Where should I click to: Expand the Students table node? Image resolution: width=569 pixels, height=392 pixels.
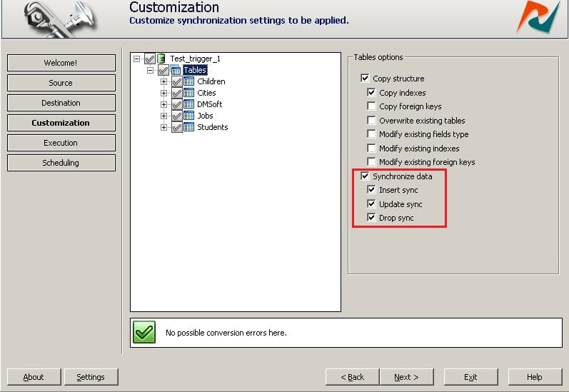click(163, 127)
